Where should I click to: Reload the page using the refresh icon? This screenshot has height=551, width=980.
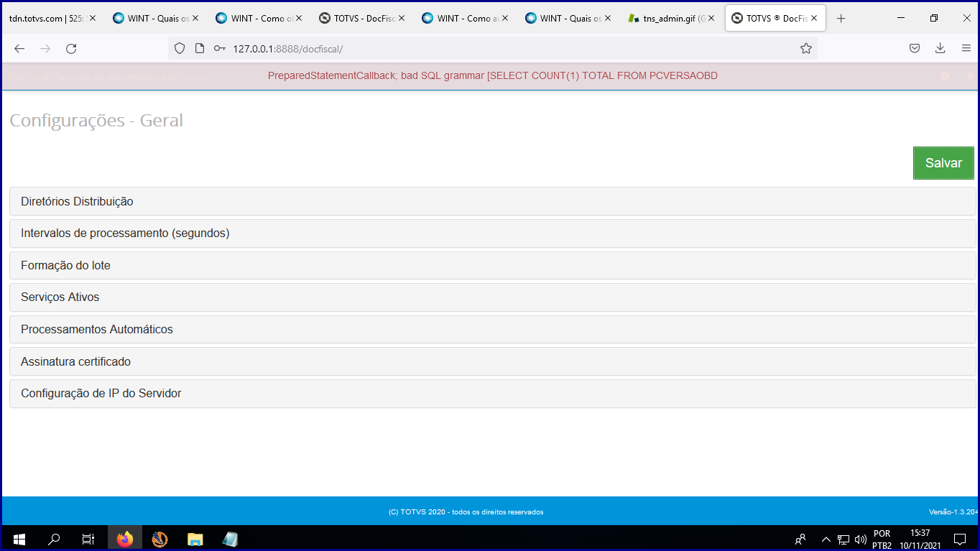coord(71,48)
